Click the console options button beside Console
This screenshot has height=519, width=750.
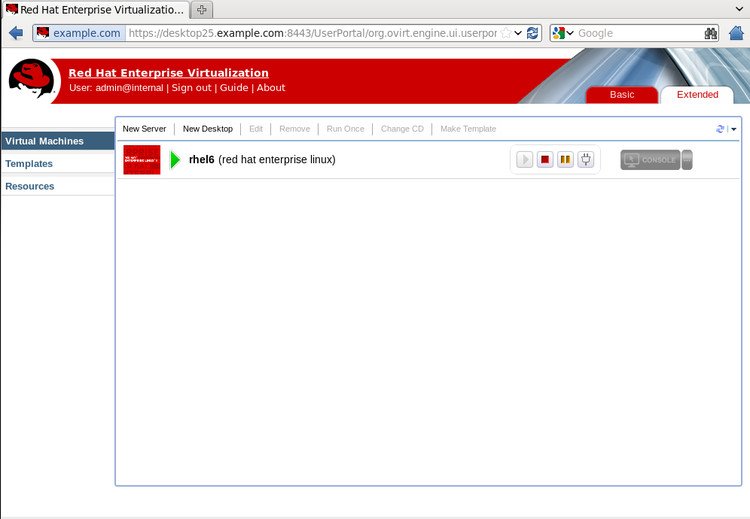[x=687, y=160]
